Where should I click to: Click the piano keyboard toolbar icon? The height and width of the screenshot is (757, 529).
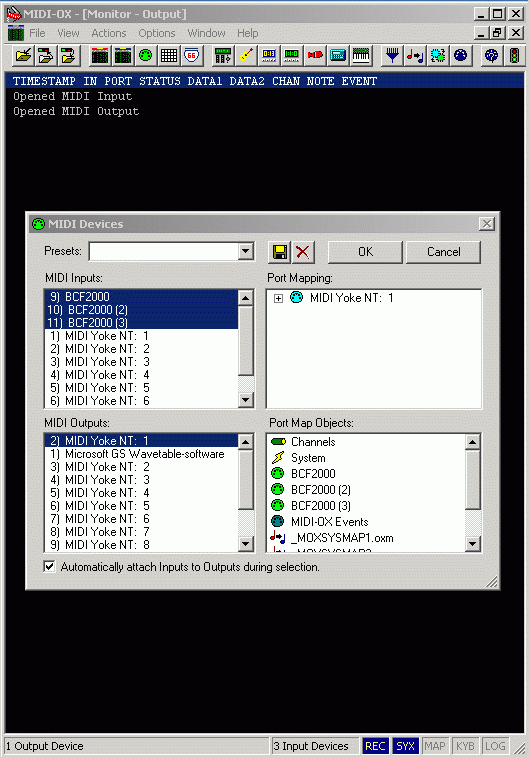click(x=361, y=56)
